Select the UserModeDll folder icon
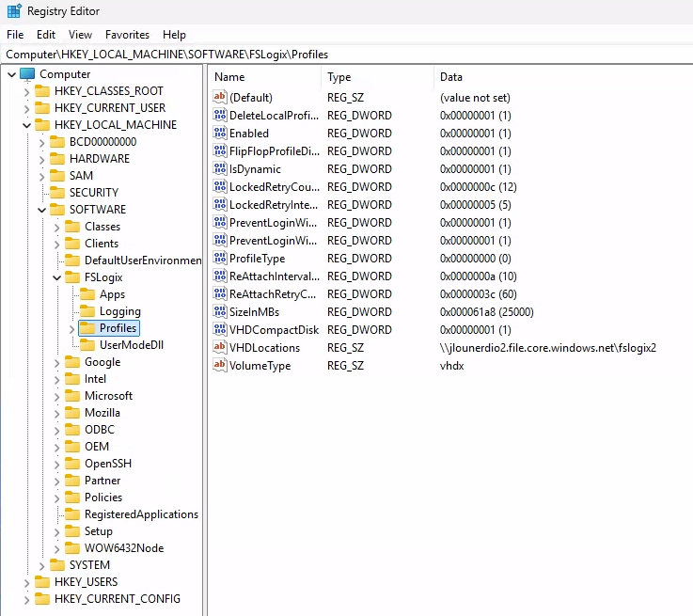The height and width of the screenshot is (616, 693). pos(87,344)
